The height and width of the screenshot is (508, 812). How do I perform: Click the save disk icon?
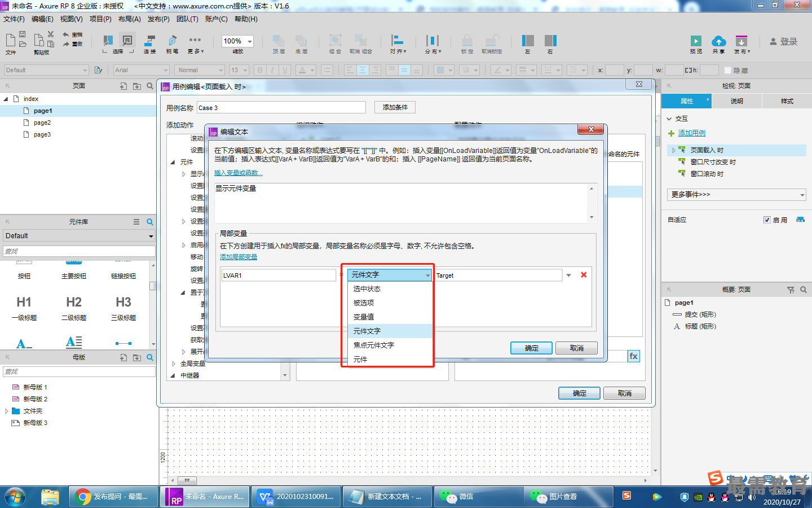(x=23, y=34)
